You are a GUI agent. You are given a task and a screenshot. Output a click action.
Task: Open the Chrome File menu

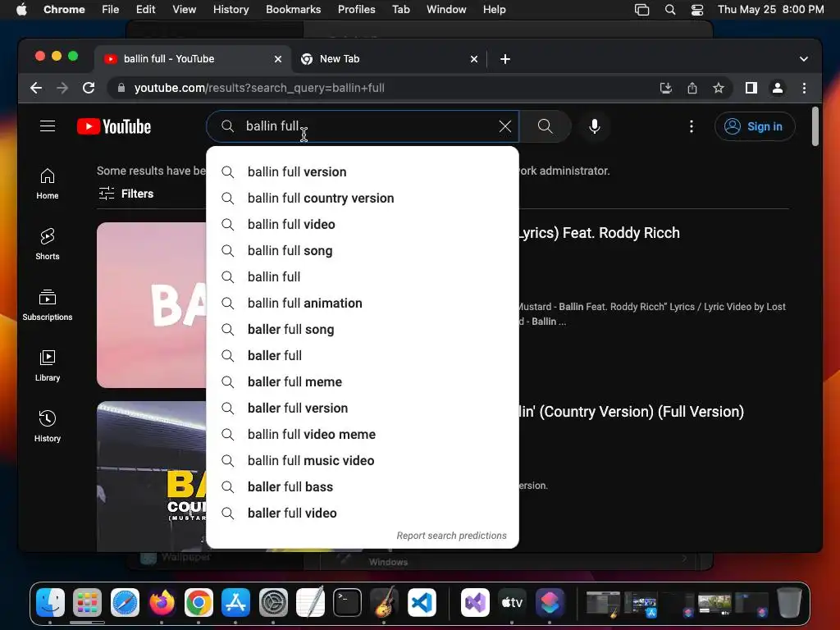[111, 10]
